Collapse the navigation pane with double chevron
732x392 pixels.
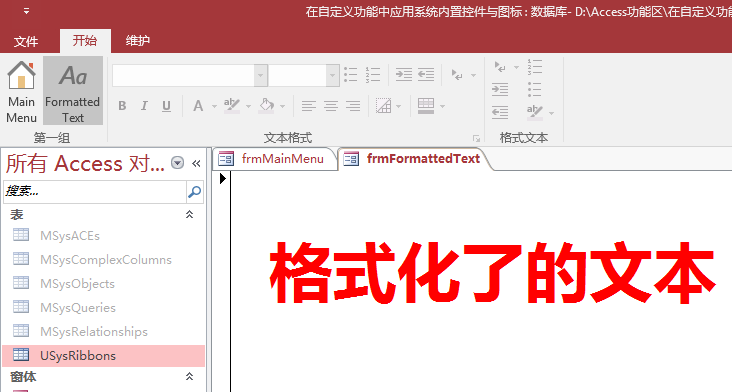pyautogui.click(x=196, y=163)
